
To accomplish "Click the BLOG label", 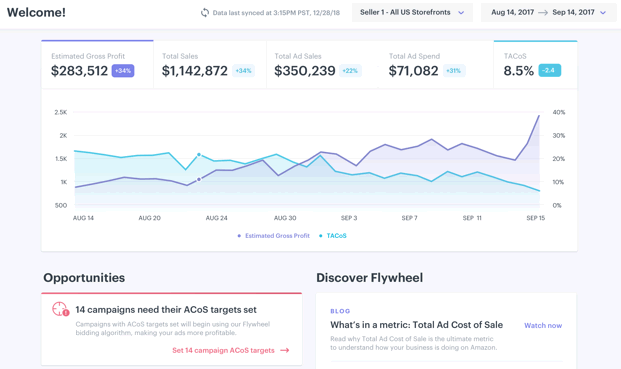I will click(340, 311).
